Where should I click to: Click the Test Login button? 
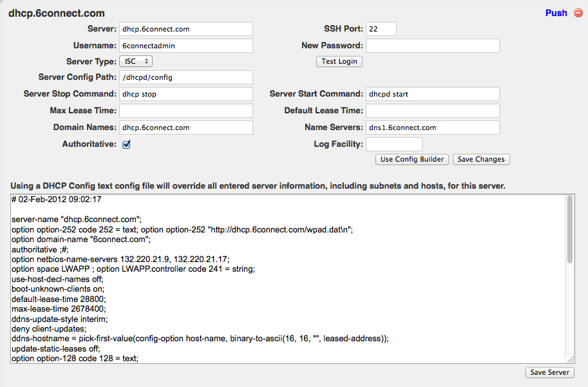(x=339, y=61)
